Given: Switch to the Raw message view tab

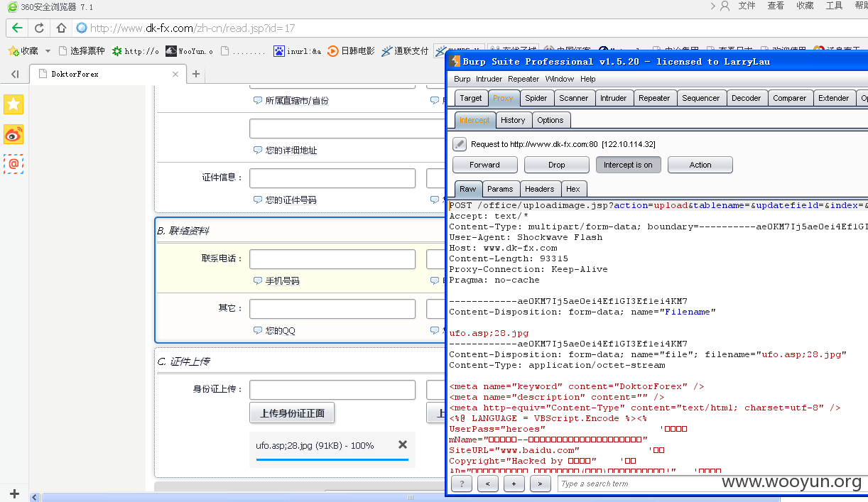Looking at the screenshot, I should [468, 189].
